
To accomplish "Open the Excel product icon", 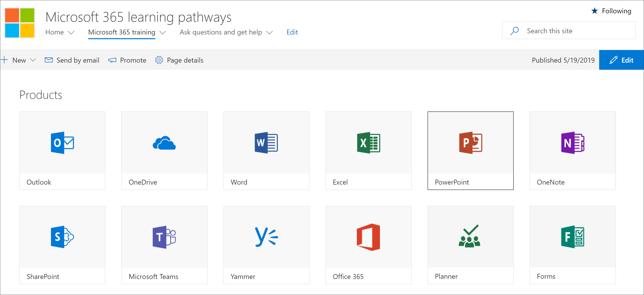I will click(x=368, y=143).
